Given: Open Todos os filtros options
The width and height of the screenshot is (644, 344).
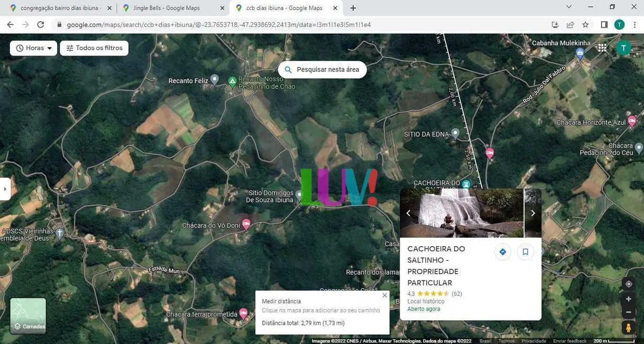Looking at the screenshot, I should point(94,48).
